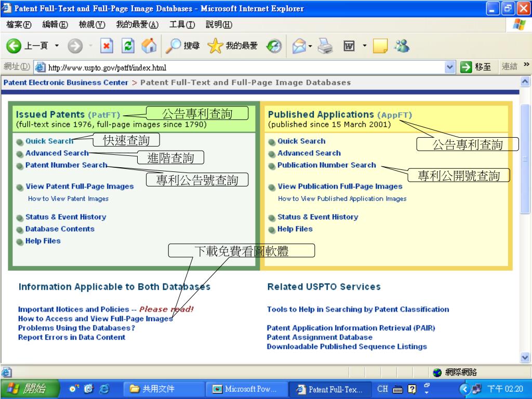This screenshot has height=399, width=532.
Task: Click the first quick launch media icon
Action: [x=74, y=388]
